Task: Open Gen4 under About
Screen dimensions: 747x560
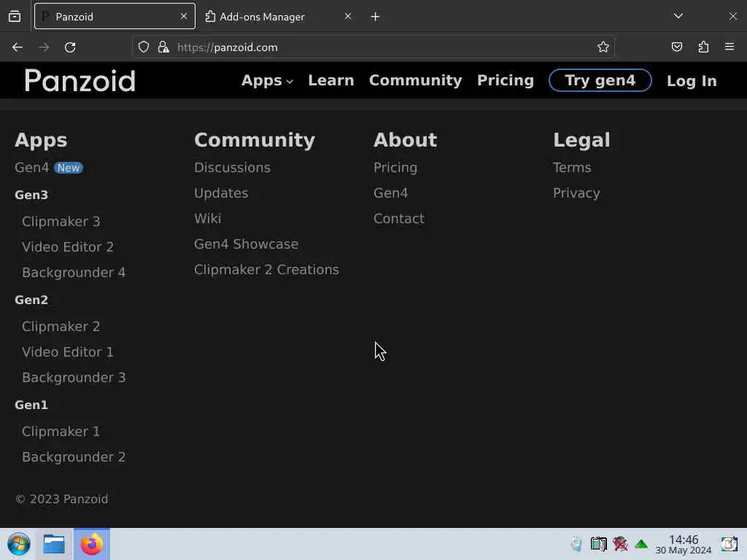Action: click(x=391, y=193)
